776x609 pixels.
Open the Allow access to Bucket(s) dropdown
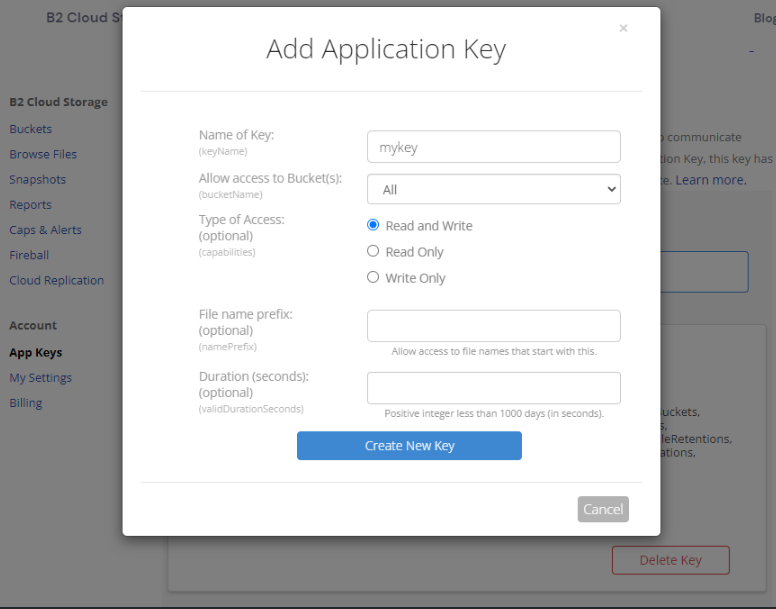[493, 189]
